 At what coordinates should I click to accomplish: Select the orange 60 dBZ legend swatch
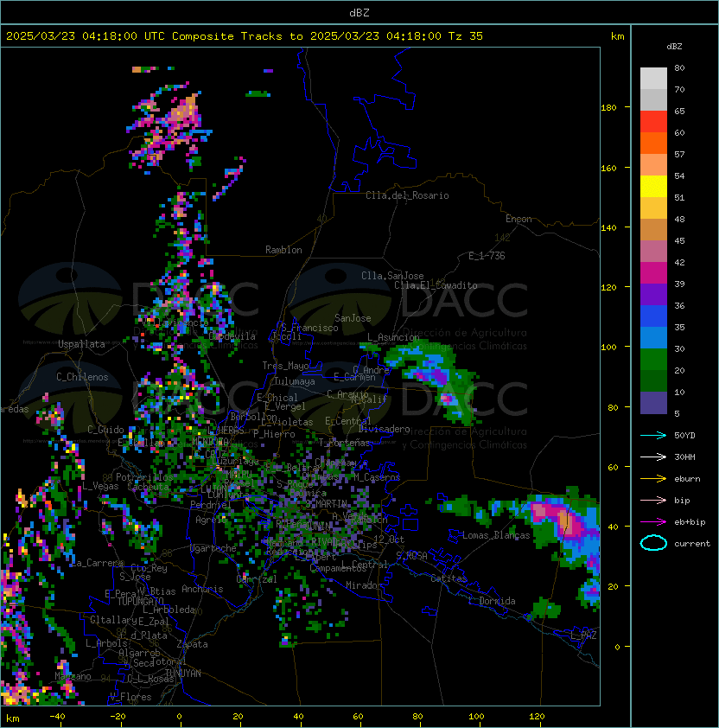click(x=653, y=143)
